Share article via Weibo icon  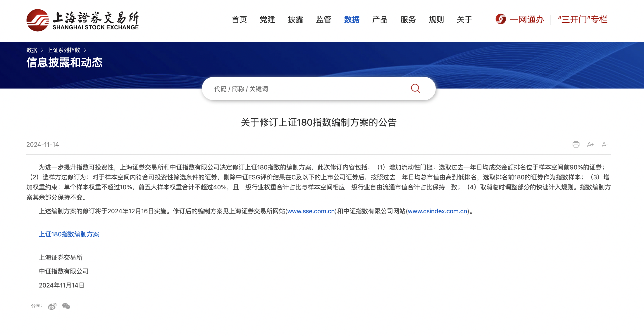click(x=52, y=306)
